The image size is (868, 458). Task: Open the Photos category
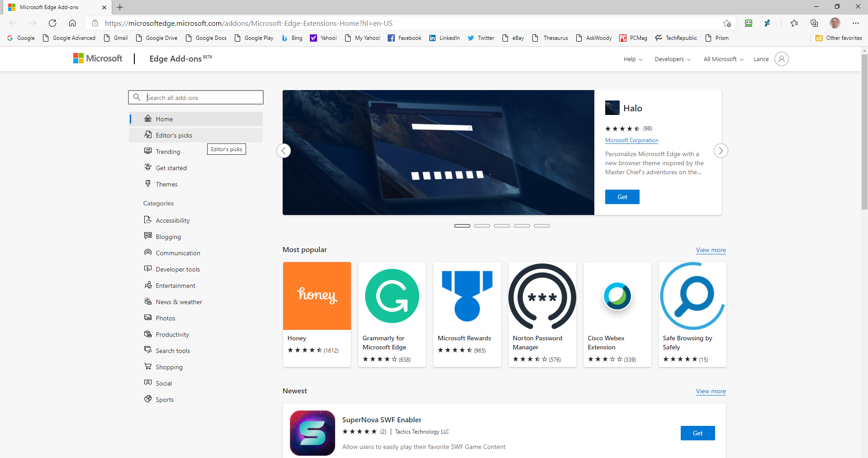pos(196,318)
